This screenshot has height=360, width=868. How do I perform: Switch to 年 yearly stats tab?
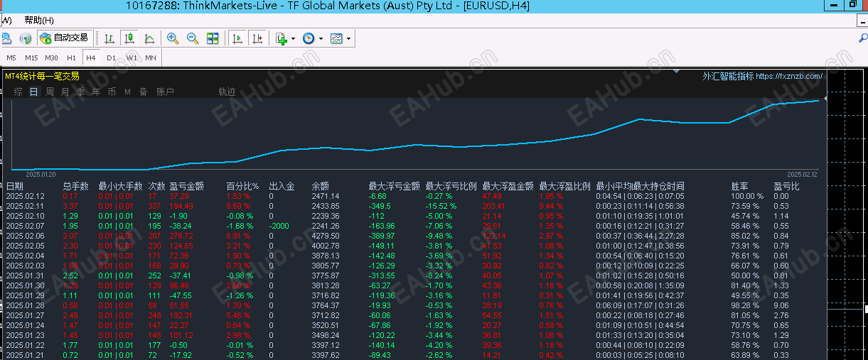(97, 92)
